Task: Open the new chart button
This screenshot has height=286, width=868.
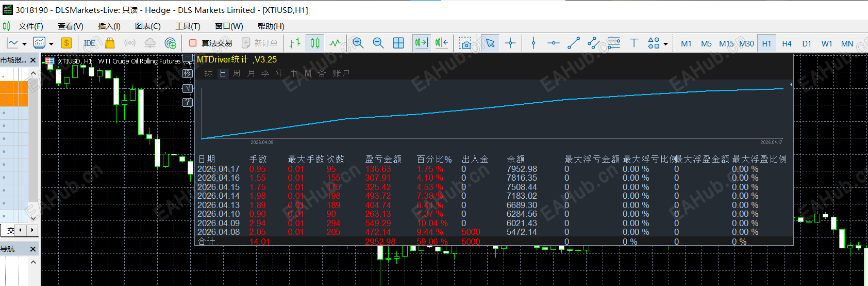Action: click(13, 43)
